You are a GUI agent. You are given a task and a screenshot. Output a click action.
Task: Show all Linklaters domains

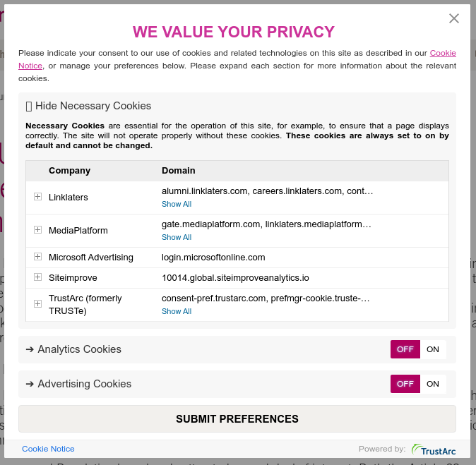point(177,204)
